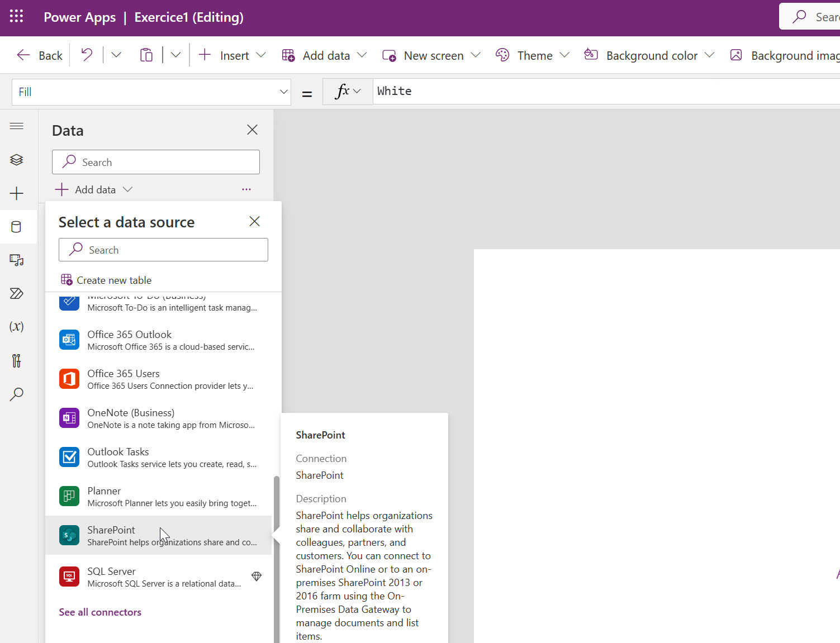Screen dimensions: 840x643
Task: Click the top search box in header
Action: pyautogui.click(x=810, y=17)
